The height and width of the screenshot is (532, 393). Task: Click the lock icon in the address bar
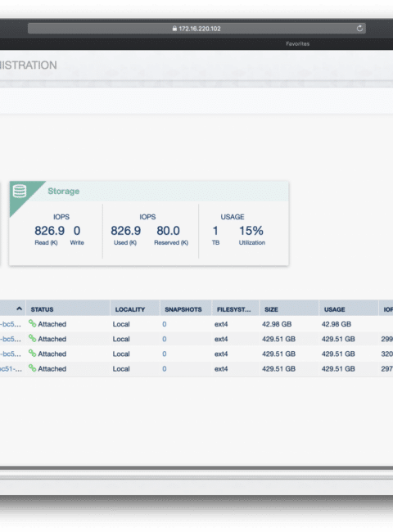(x=174, y=29)
